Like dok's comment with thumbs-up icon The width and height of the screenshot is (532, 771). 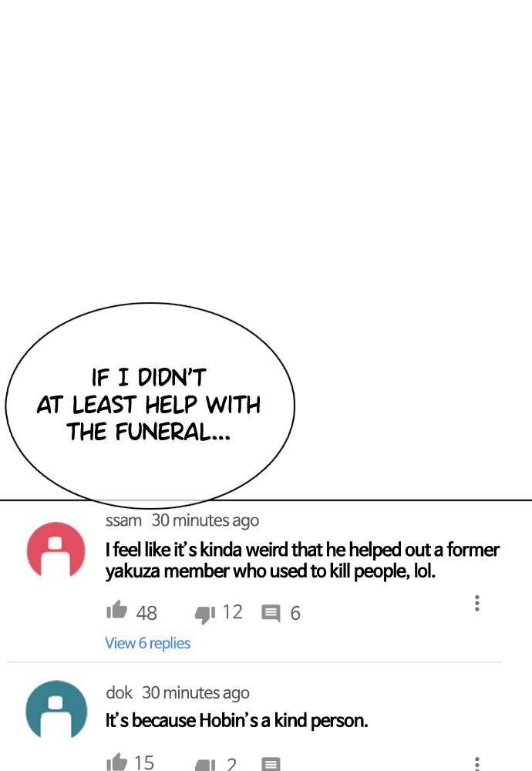116,763
